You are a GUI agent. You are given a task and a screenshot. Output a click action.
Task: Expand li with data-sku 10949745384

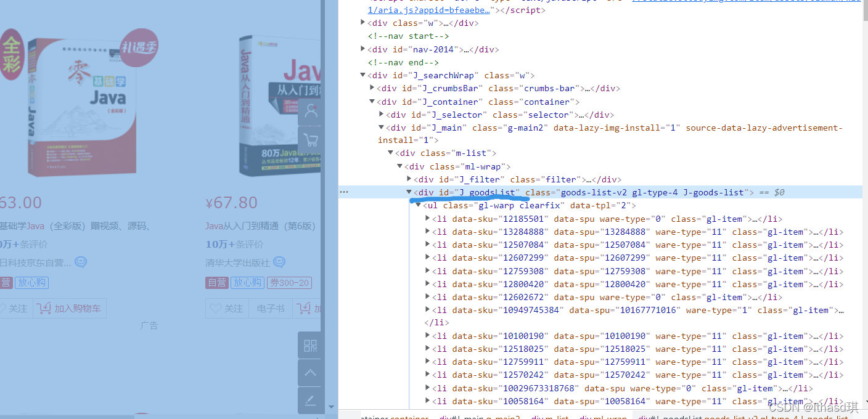click(427, 310)
